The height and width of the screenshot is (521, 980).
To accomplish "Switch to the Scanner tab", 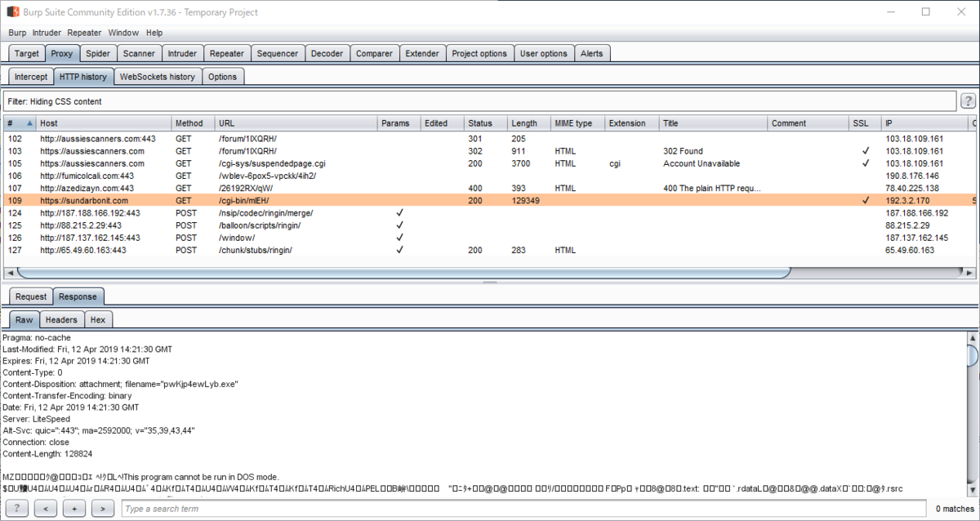I will pos(139,53).
